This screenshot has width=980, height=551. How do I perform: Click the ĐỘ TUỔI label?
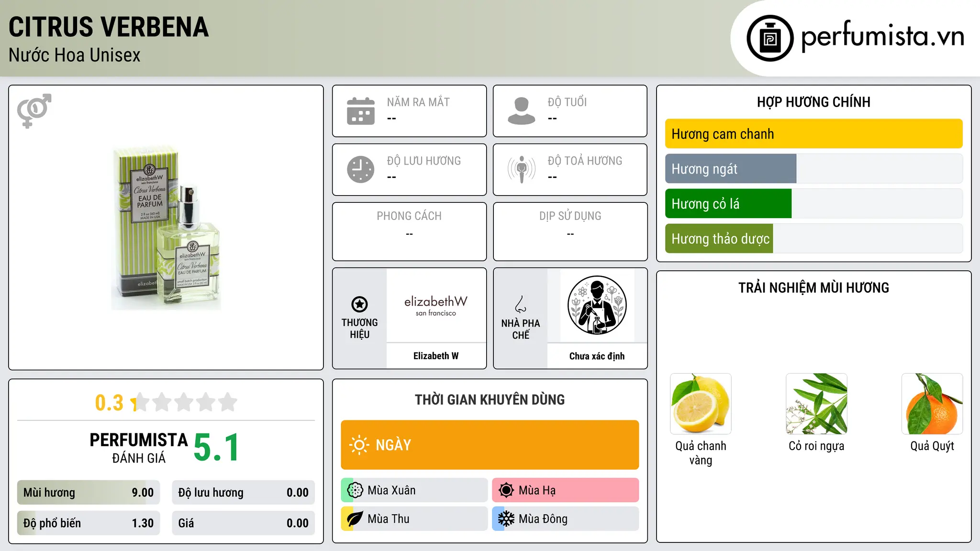pyautogui.click(x=567, y=102)
